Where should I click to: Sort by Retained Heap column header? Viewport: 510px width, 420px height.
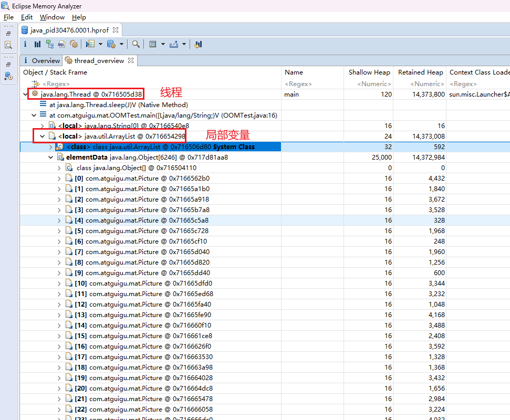pos(420,72)
